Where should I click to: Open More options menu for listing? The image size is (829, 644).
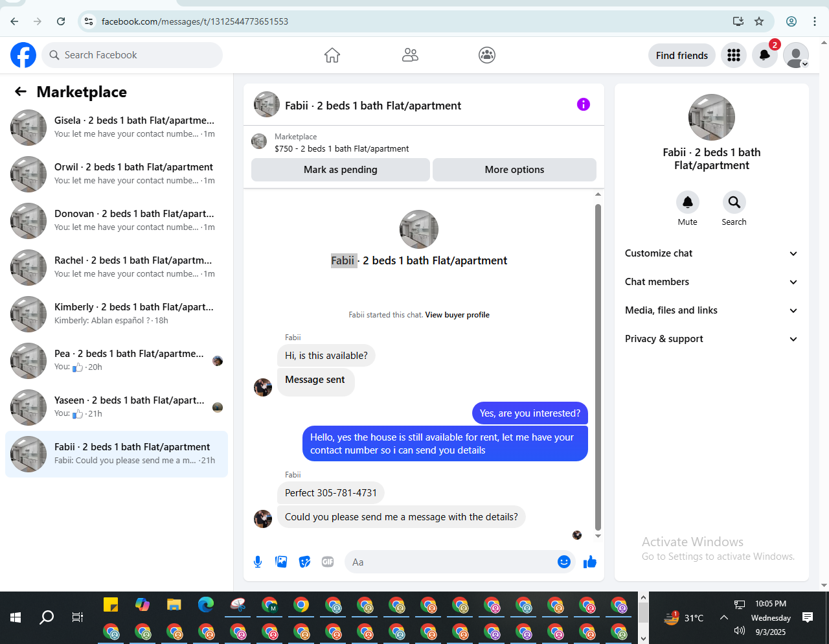(x=514, y=170)
